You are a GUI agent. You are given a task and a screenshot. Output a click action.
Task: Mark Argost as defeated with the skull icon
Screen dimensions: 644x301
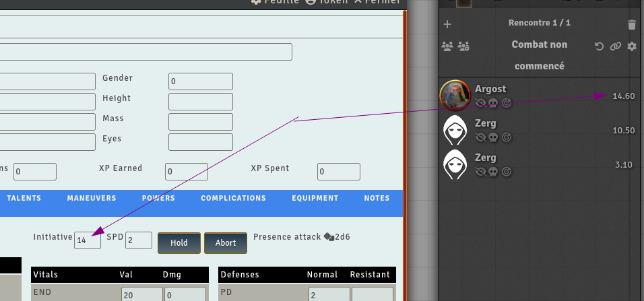[493, 103]
